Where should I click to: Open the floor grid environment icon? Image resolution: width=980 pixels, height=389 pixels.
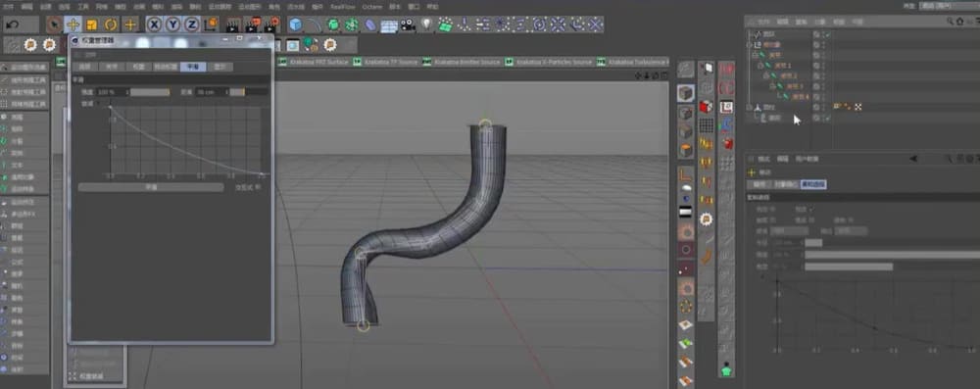[x=389, y=25]
